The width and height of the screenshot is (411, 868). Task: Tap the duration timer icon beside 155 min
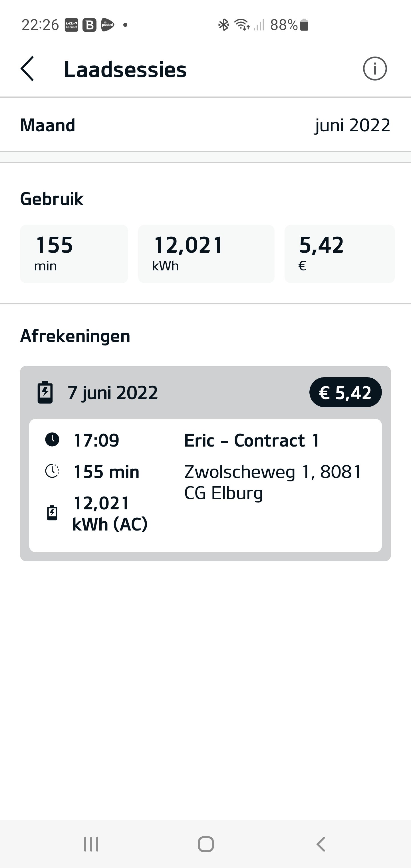click(52, 471)
